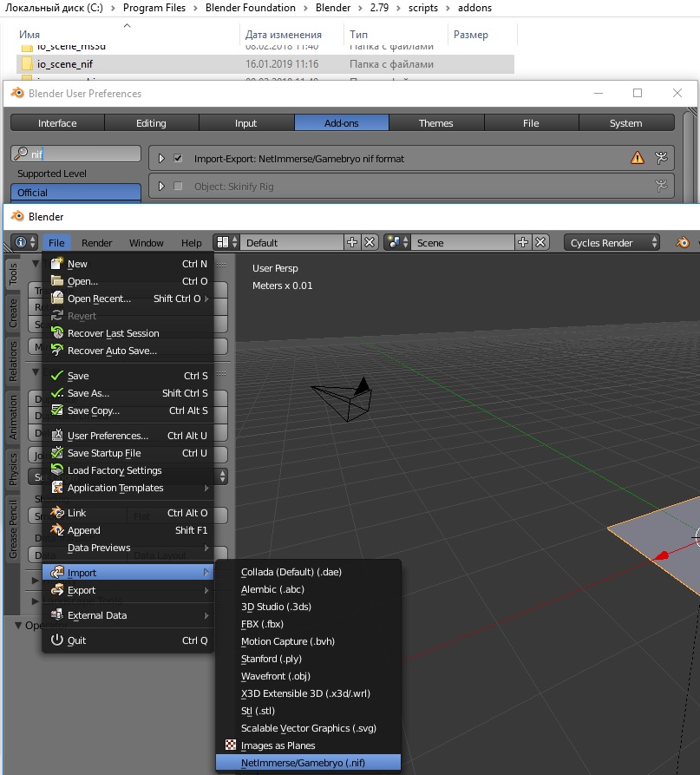Click the Blender logo beside Cycles Render
Viewport: 700px width, 775px height.
point(683,243)
